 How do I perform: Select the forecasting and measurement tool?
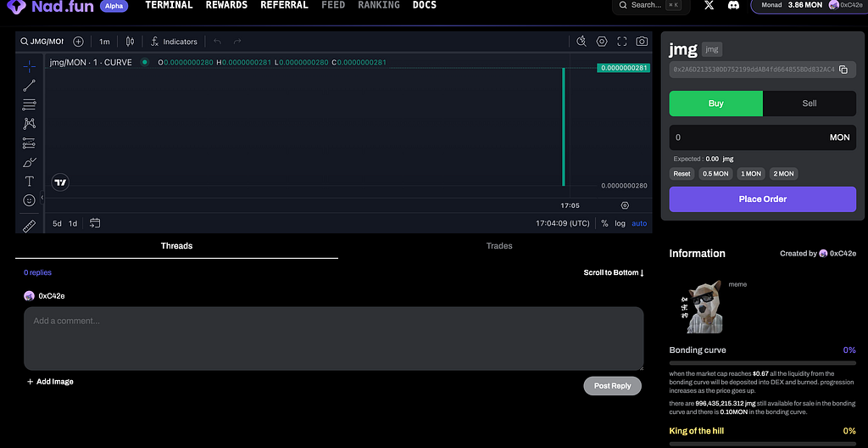(30, 143)
